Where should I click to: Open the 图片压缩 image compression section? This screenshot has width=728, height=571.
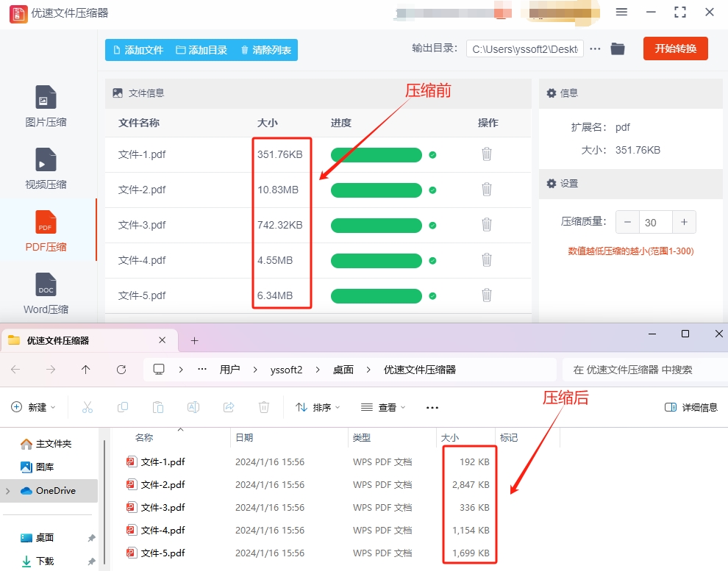coord(46,107)
